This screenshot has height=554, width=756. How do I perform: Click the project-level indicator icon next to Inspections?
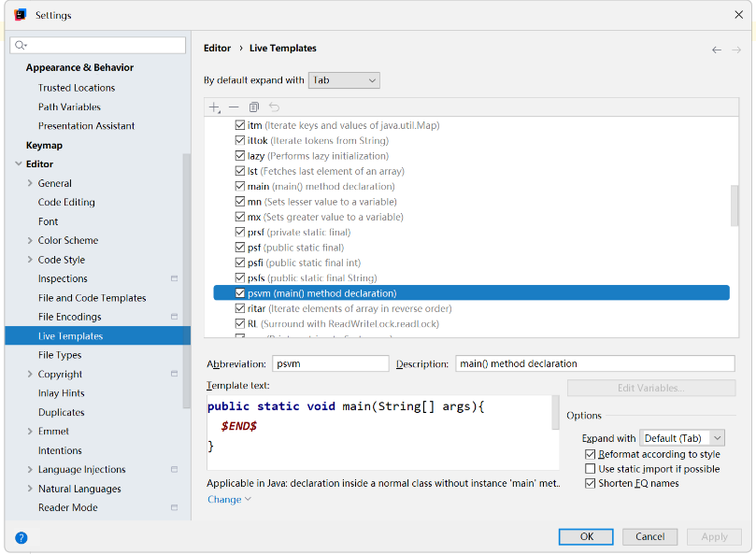[x=175, y=278]
